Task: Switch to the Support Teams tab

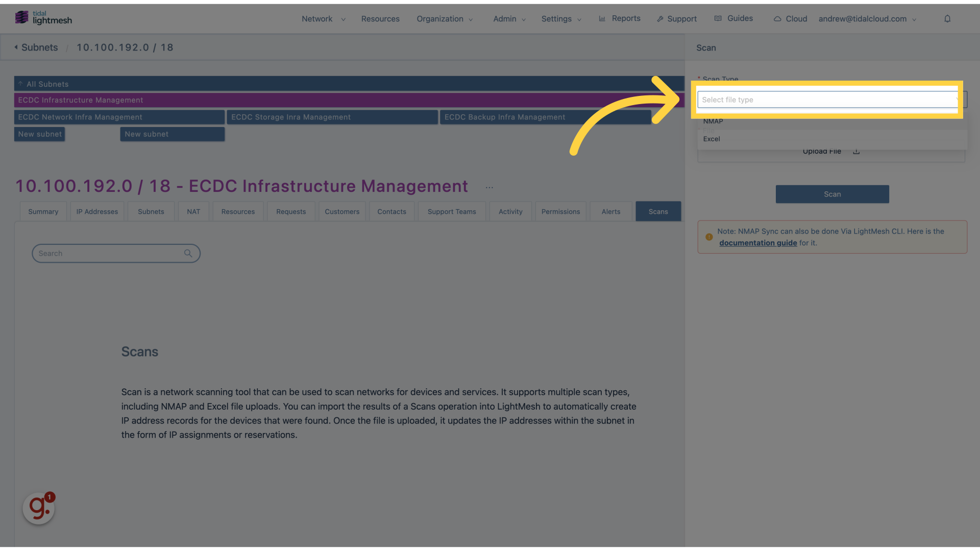Action: click(x=452, y=212)
